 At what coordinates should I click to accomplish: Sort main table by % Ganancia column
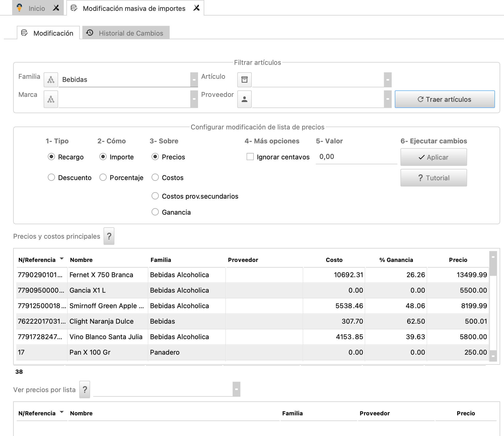pyautogui.click(x=396, y=260)
